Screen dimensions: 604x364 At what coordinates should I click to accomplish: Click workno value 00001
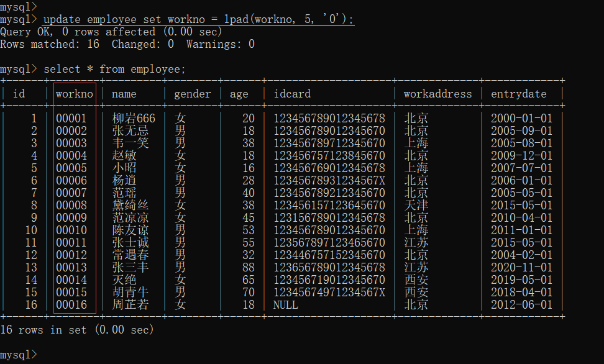[71, 118]
